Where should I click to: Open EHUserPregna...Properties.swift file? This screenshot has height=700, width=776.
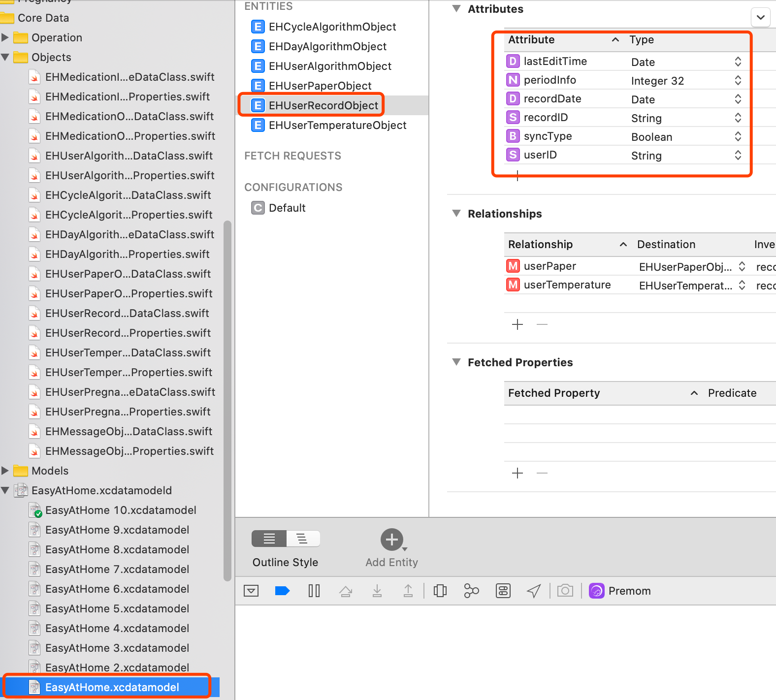pyautogui.click(x=120, y=412)
